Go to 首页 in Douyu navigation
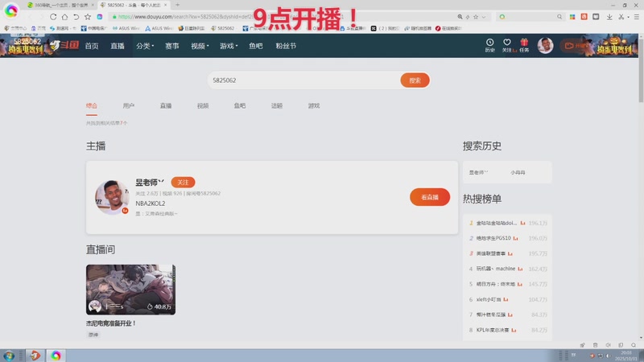This screenshot has width=644, height=362. click(92, 46)
